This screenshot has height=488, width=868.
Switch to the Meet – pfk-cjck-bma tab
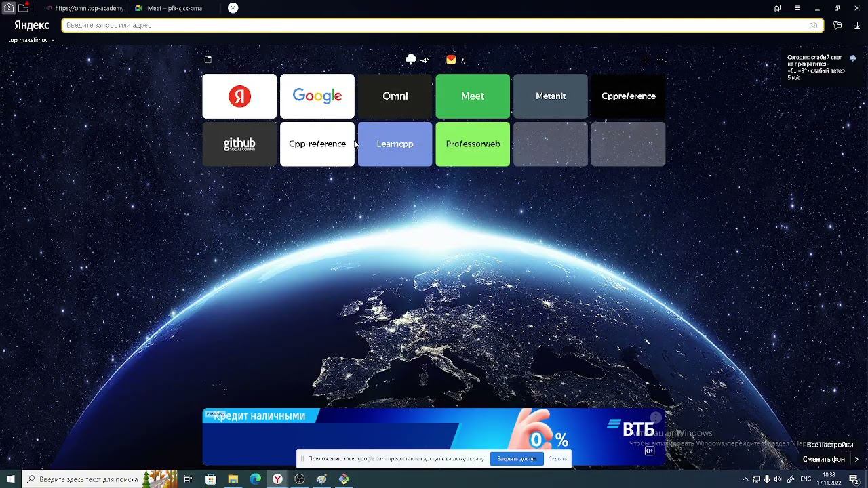click(x=175, y=8)
